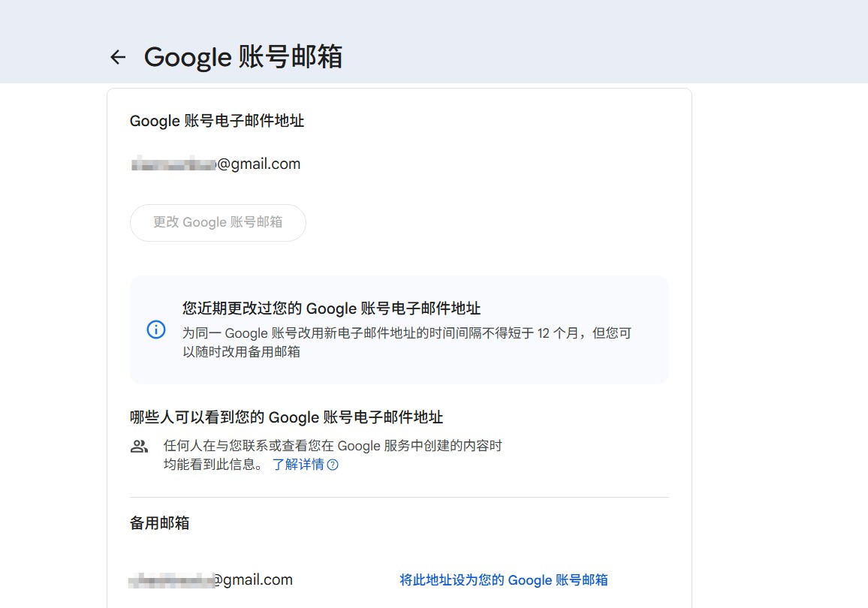Click the blurred username of the primary email

173,164
